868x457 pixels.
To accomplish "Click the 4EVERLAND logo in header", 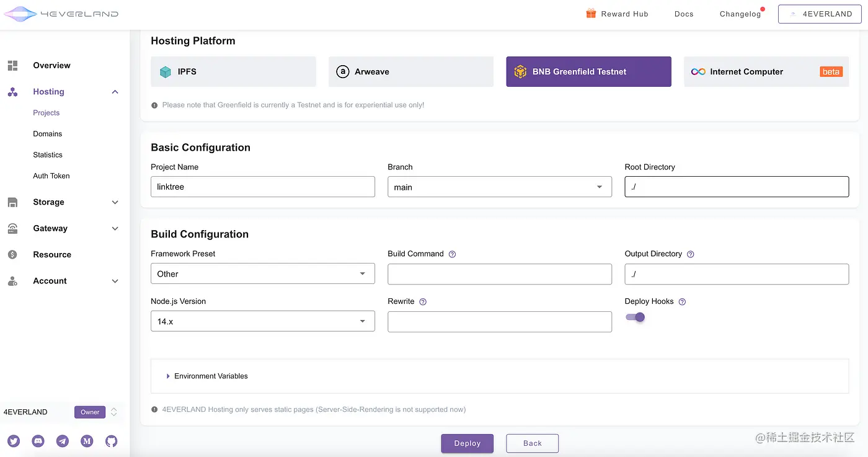I will (61, 14).
